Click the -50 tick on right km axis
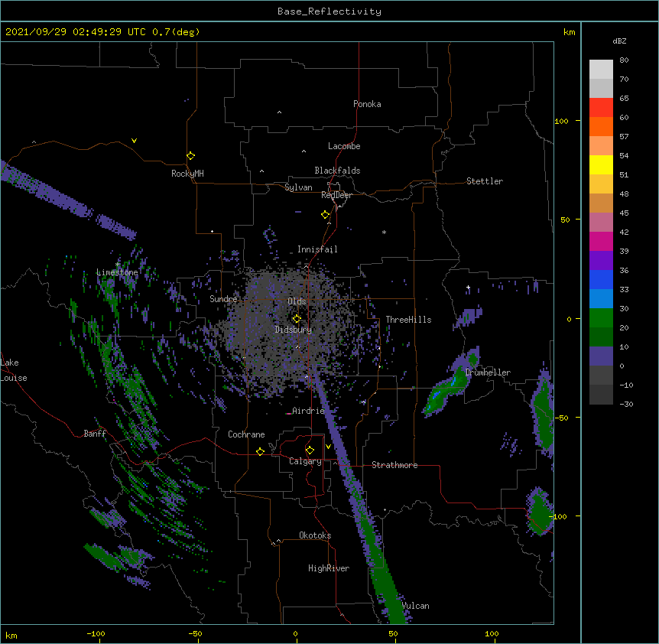 click(561, 418)
